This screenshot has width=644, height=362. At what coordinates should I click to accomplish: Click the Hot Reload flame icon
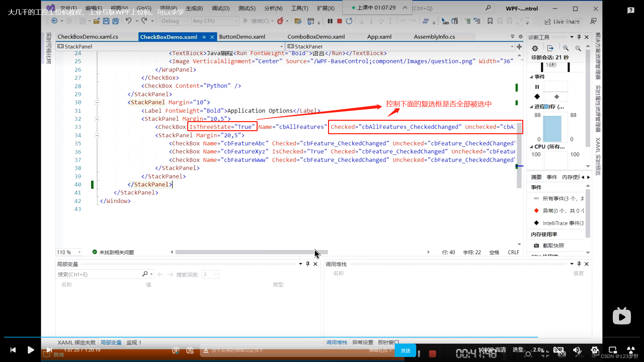click(x=280, y=21)
